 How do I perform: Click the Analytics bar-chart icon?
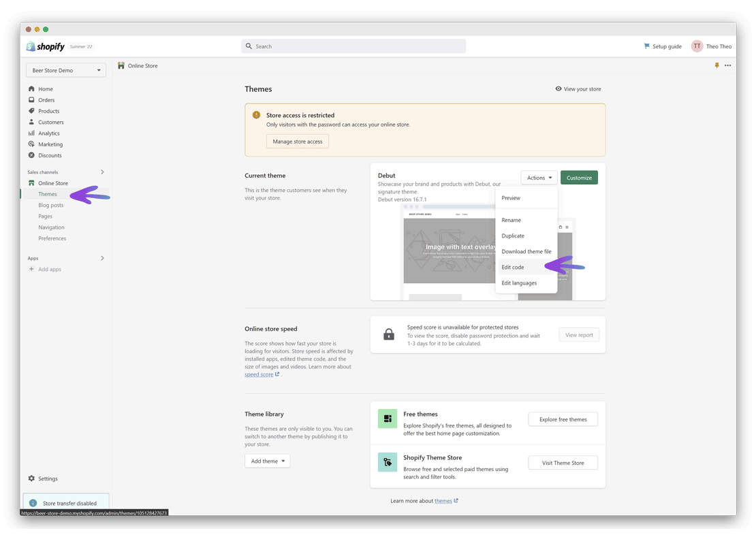(x=31, y=133)
